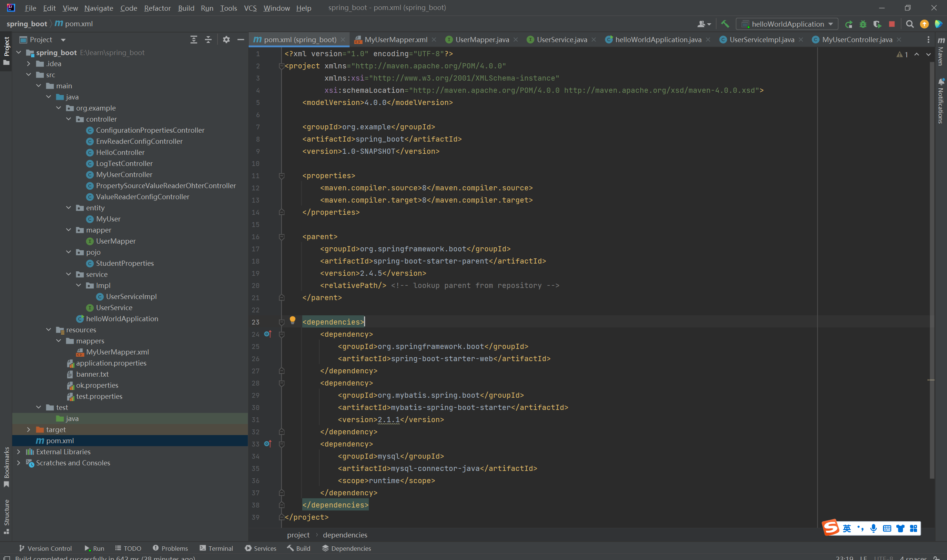Switch to MyUserMapper.xml editor tab
This screenshot has height=560, width=947.
(395, 40)
